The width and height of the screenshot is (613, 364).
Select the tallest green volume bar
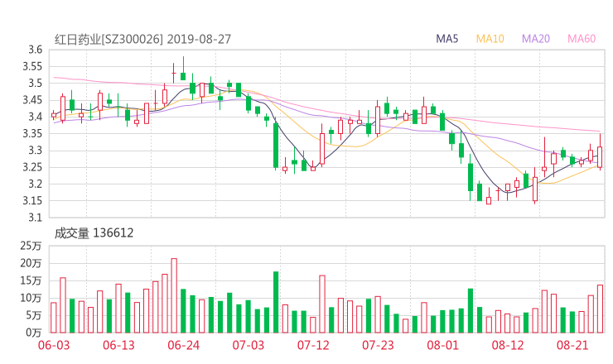(x=276, y=302)
